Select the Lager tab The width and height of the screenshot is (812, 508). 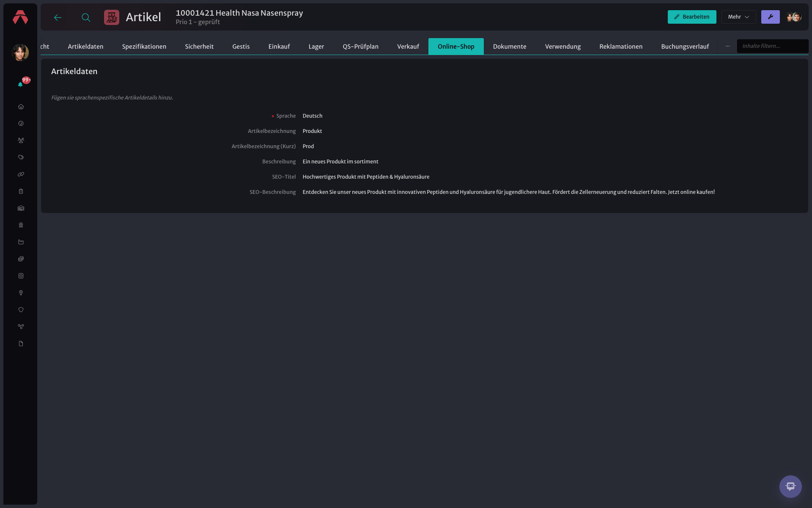[316, 47]
